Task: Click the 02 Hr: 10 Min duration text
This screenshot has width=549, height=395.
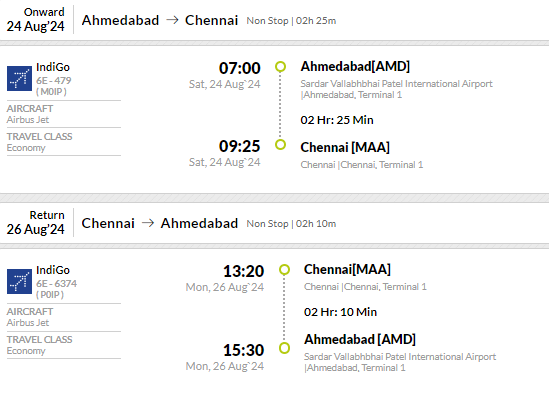Action: click(x=340, y=312)
